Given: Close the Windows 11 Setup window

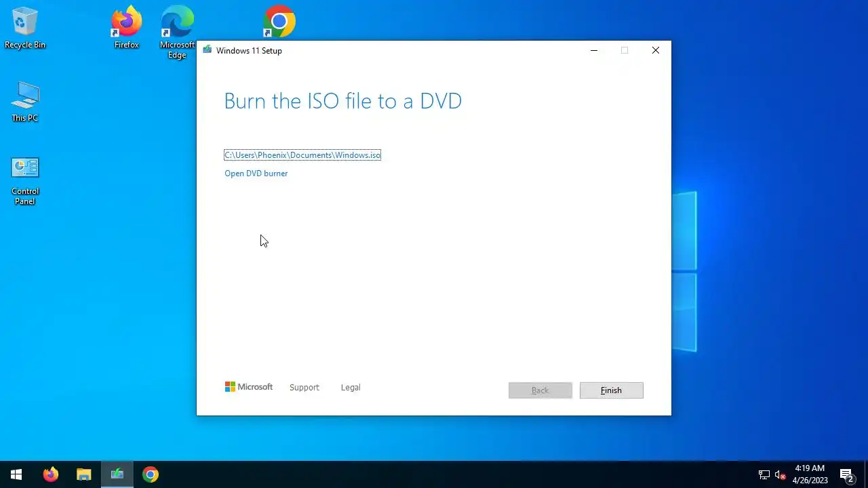Looking at the screenshot, I should 656,50.
